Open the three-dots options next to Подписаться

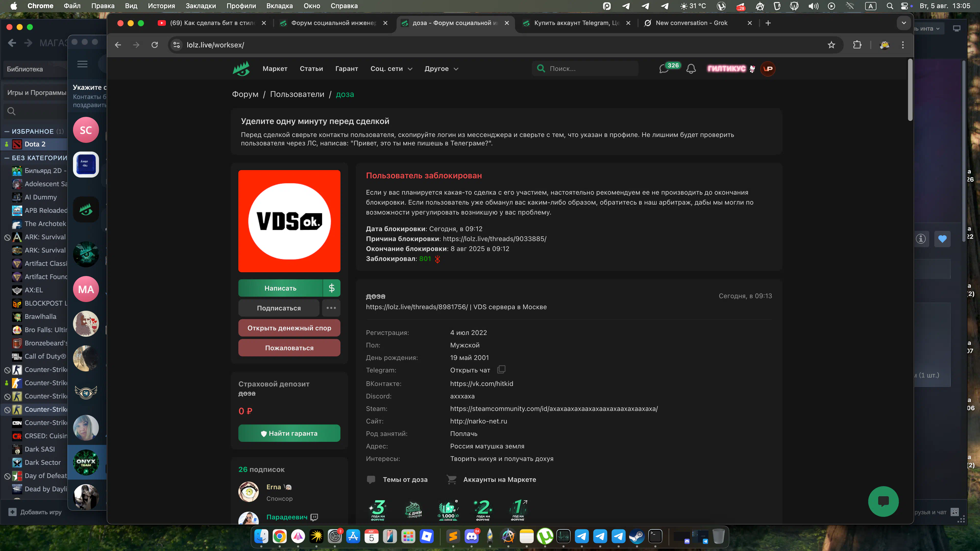coord(331,308)
